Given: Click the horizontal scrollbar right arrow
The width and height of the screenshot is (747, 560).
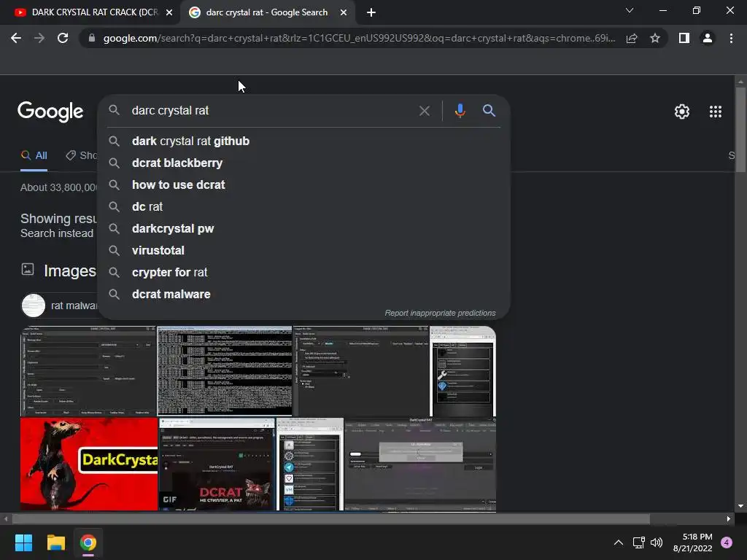Looking at the screenshot, I should (729, 518).
